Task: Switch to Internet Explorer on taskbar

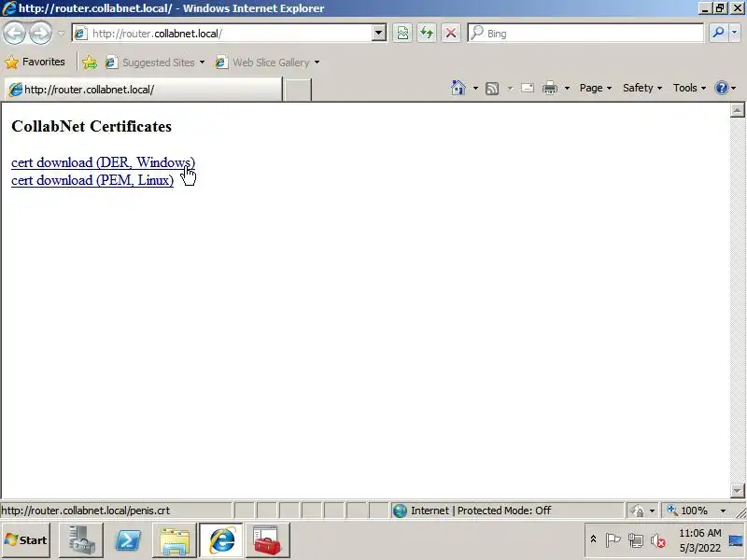Action: (x=221, y=540)
